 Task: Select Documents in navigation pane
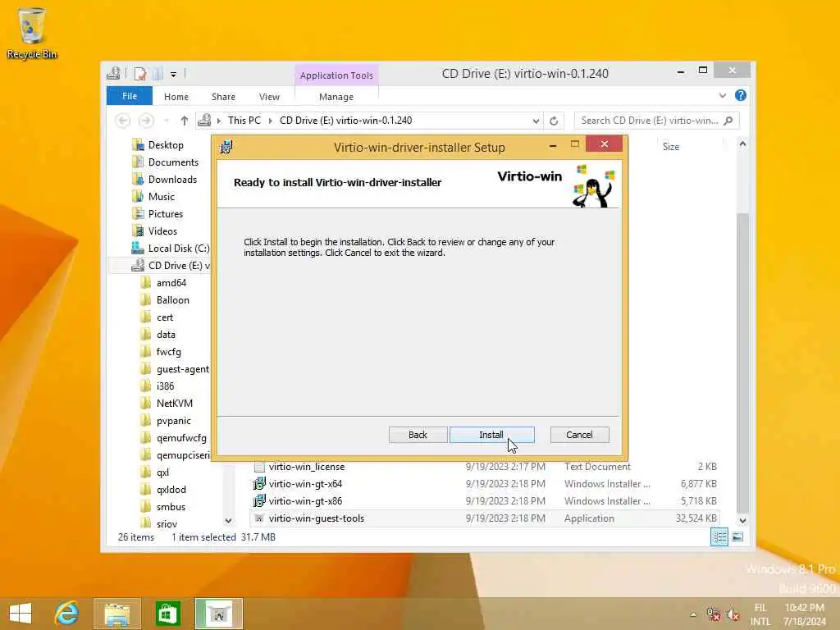pyautogui.click(x=173, y=162)
